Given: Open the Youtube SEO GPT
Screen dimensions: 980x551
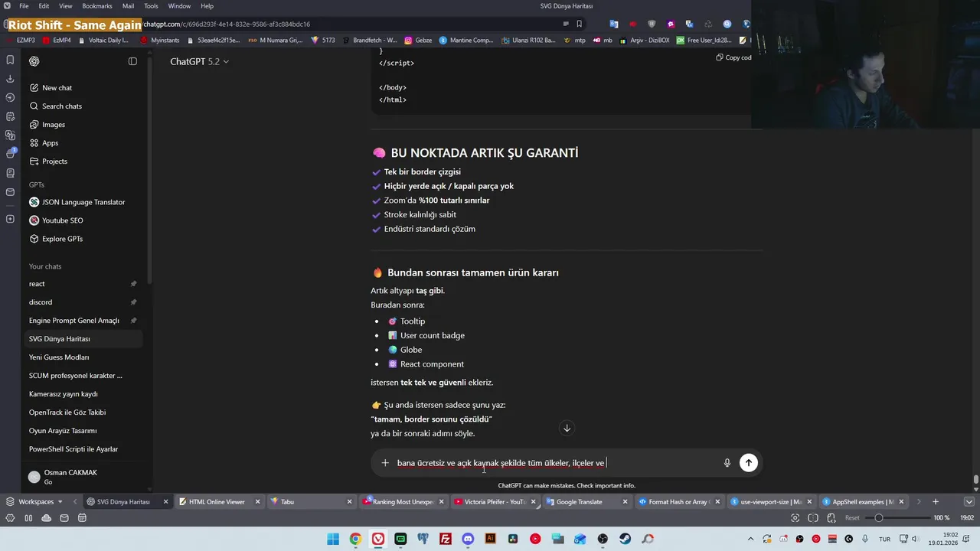Looking at the screenshot, I should tap(84, 220).
